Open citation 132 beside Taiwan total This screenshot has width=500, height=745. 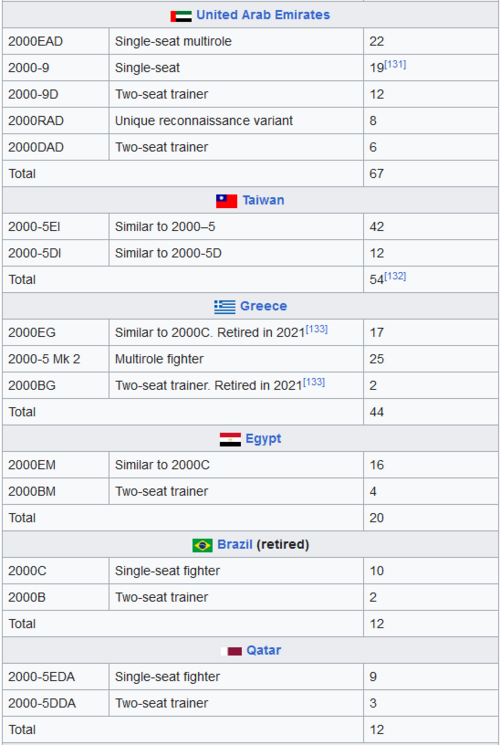pos(395,276)
